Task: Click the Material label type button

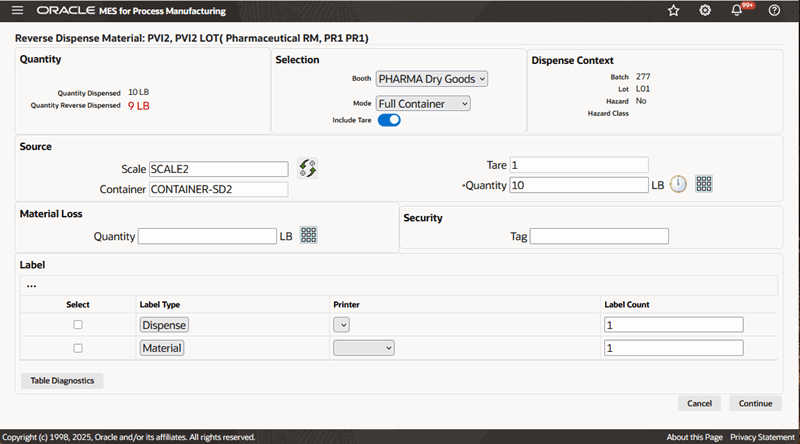Action: [x=162, y=348]
